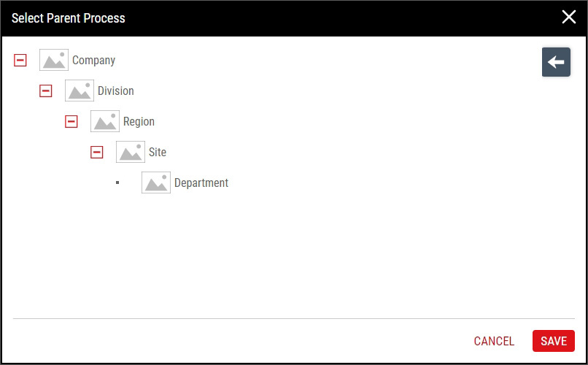The image size is (588, 365).
Task: Select the Department process label
Action: point(201,183)
